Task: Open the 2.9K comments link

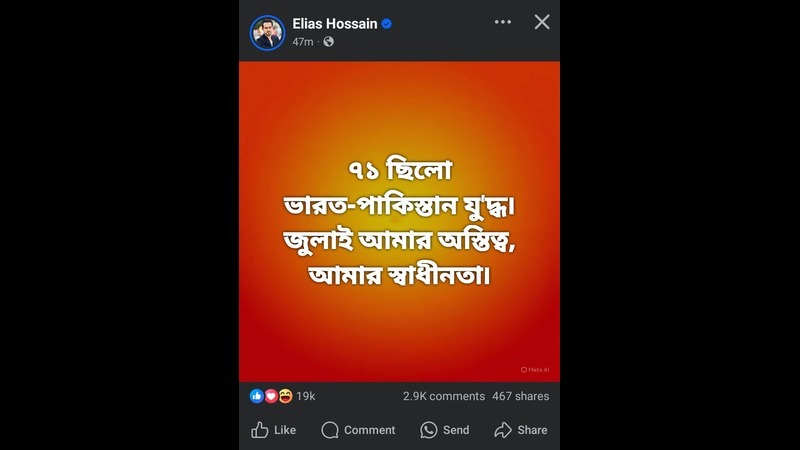Action: (444, 396)
